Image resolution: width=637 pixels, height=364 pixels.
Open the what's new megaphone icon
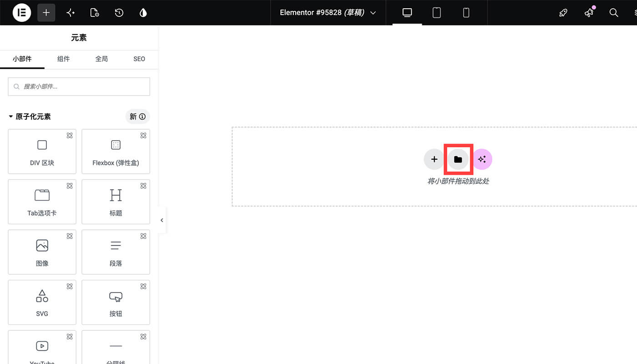(x=589, y=13)
